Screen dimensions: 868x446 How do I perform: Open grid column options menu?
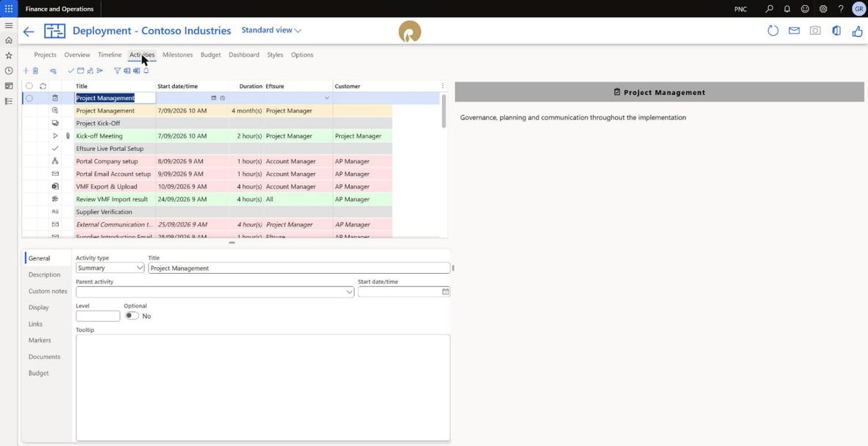coord(442,86)
